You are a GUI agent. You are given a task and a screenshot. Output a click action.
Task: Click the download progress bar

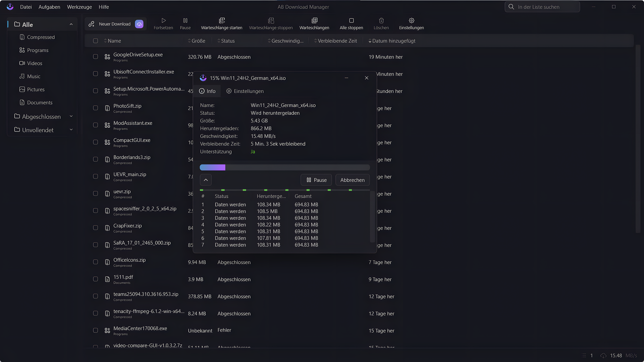tap(285, 167)
